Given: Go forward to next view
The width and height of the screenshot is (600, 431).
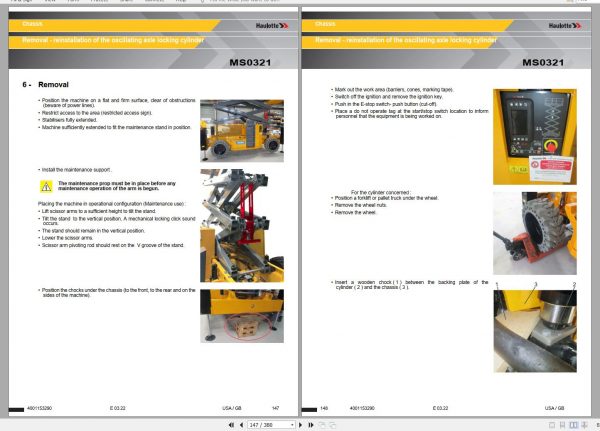Looking at the screenshot, I should click(x=333, y=425).
